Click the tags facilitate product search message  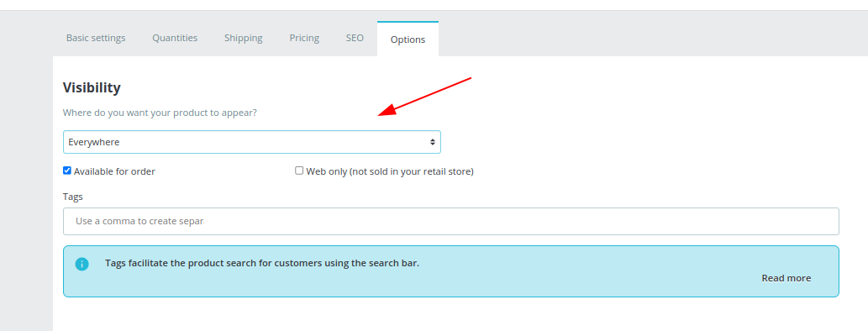[x=262, y=263]
